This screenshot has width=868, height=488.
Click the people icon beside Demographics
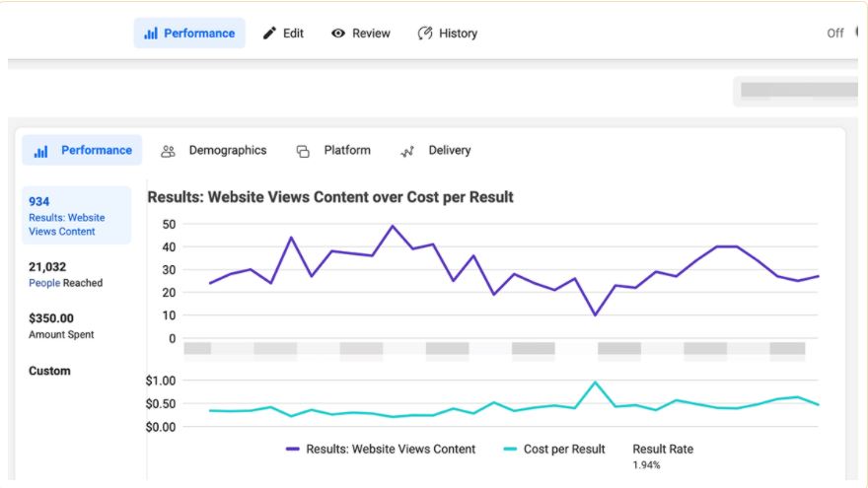coord(169,151)
